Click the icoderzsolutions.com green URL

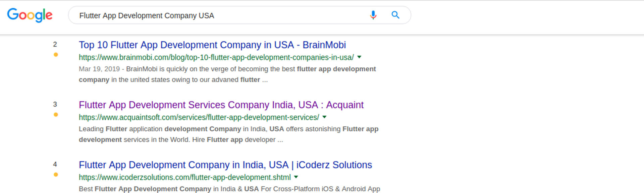point(185,177)
